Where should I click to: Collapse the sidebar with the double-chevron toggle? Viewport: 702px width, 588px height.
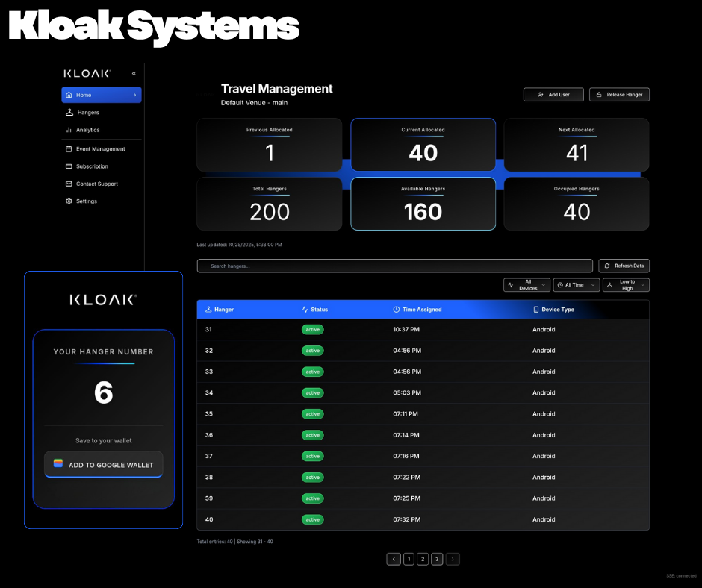[x=134, y=73]
